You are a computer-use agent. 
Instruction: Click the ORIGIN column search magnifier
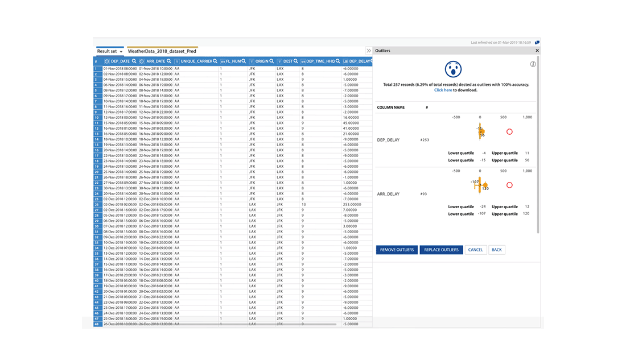pos(271,61)
